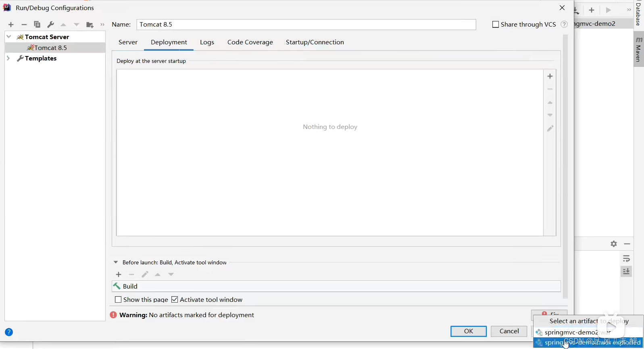Remove the before launch task

point(131,274)
